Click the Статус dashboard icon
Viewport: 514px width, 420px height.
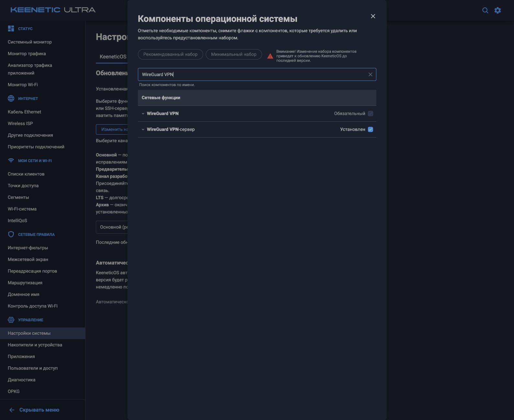tap(11, 28)
